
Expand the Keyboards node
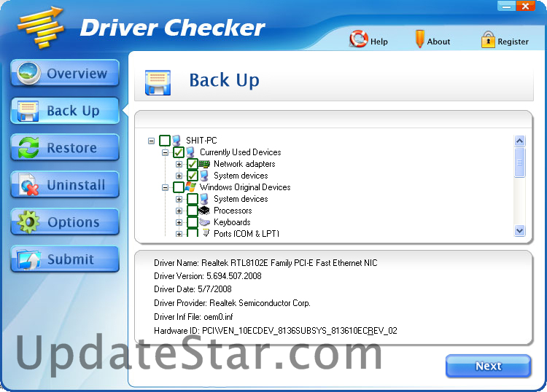point(179,222)
